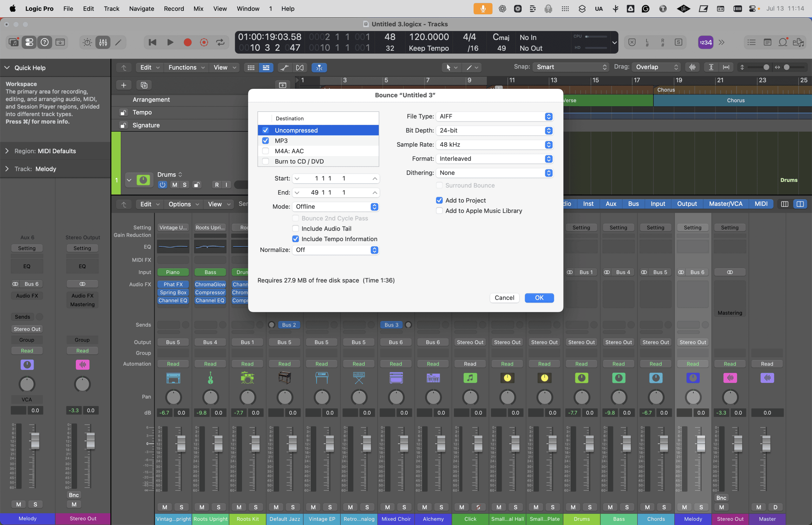This screenshot has height=525, width=812.
Task: Click the Vintage Upright piano track icon
Action: point(173,378)
